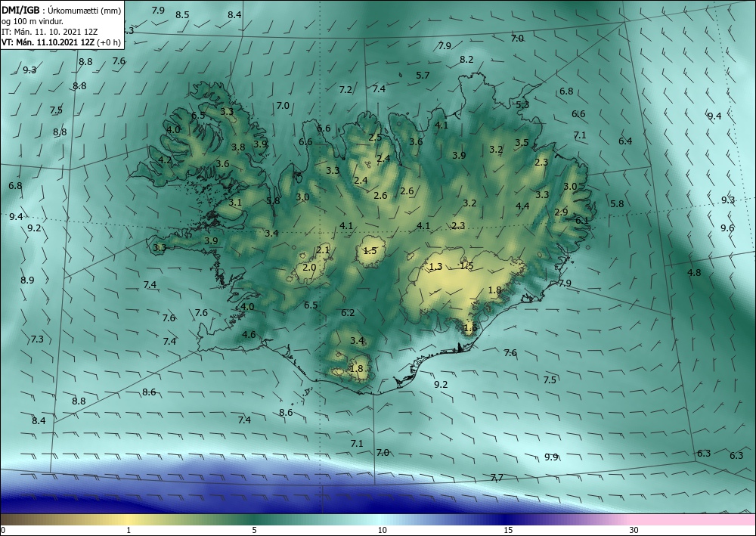Image resolution: width=756 pixels, height=536 pixels.
Task: Click the 3.1 value on the map
Action: point(235,203)
